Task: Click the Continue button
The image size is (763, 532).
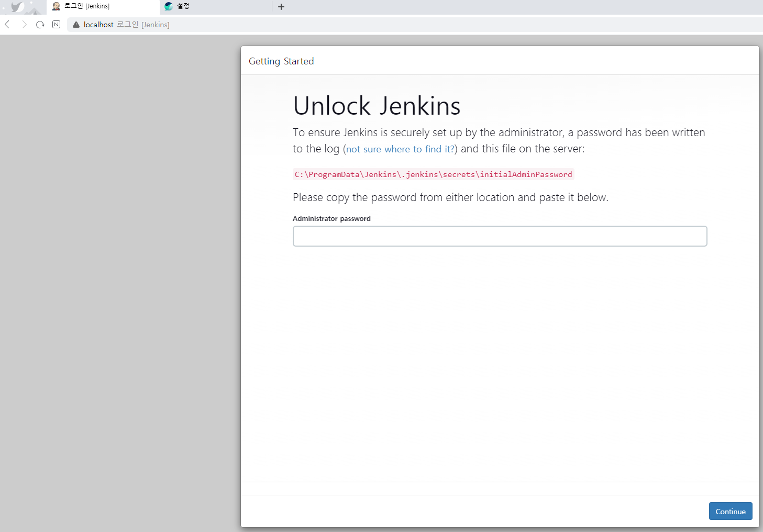Action: tap(731, 512)
